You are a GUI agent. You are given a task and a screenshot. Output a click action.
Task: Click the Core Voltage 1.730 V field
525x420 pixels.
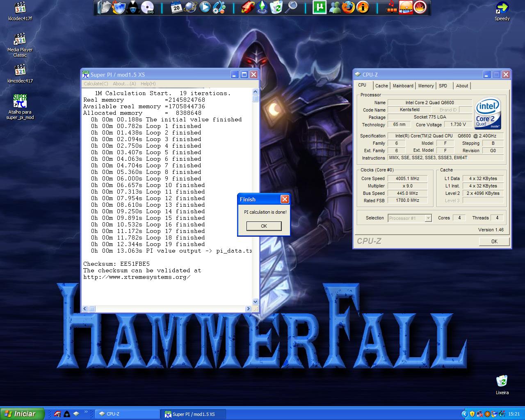[x=459, y=125]
